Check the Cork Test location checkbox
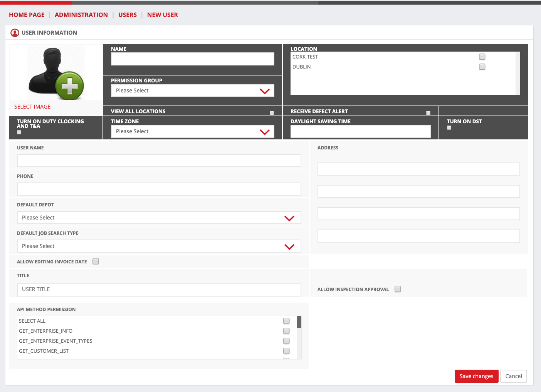Image resolution: width=541 pixels, height=392 pixels. (x=482, y=57)
